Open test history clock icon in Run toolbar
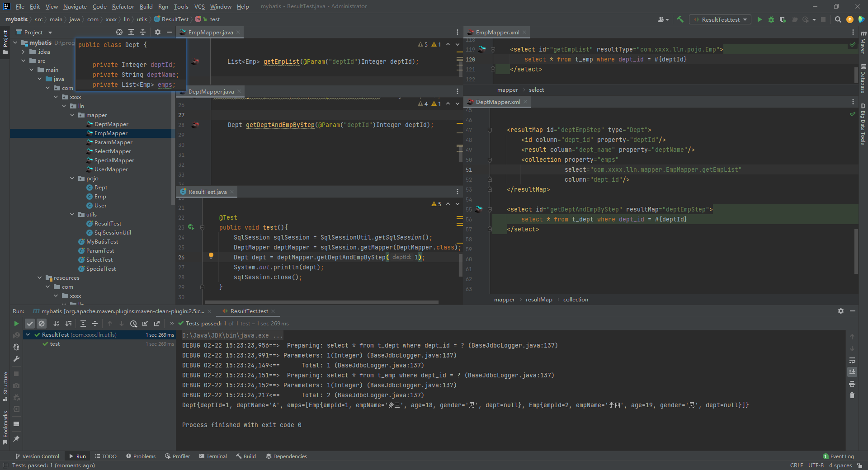 pyautogui.click(x=133, y=324)
